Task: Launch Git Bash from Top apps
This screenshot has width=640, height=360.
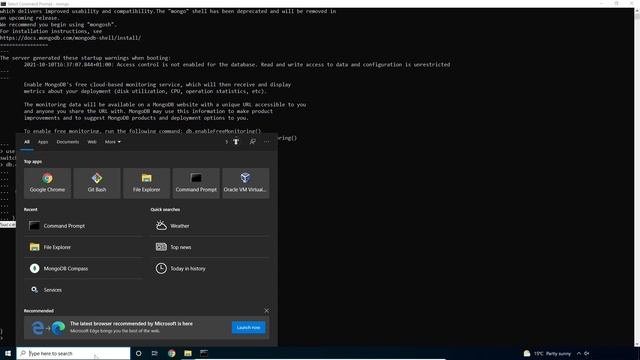Action: (x=97, y=183)
